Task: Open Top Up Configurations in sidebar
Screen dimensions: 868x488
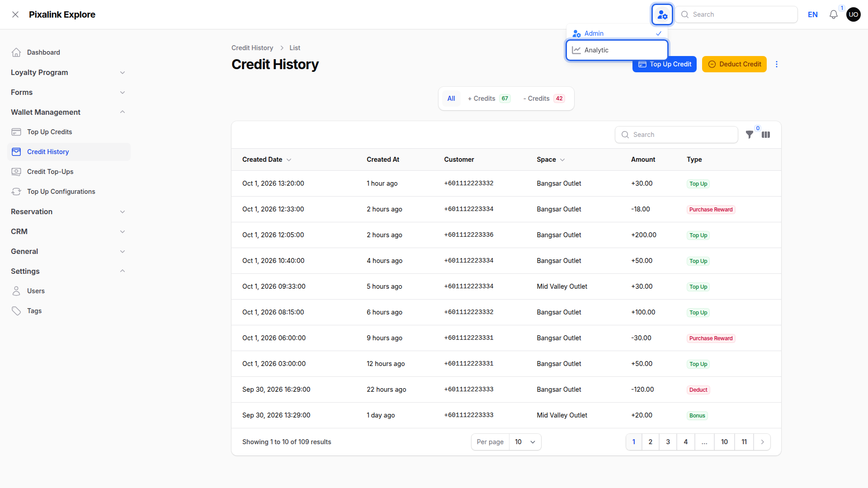Action: (69, 192)
